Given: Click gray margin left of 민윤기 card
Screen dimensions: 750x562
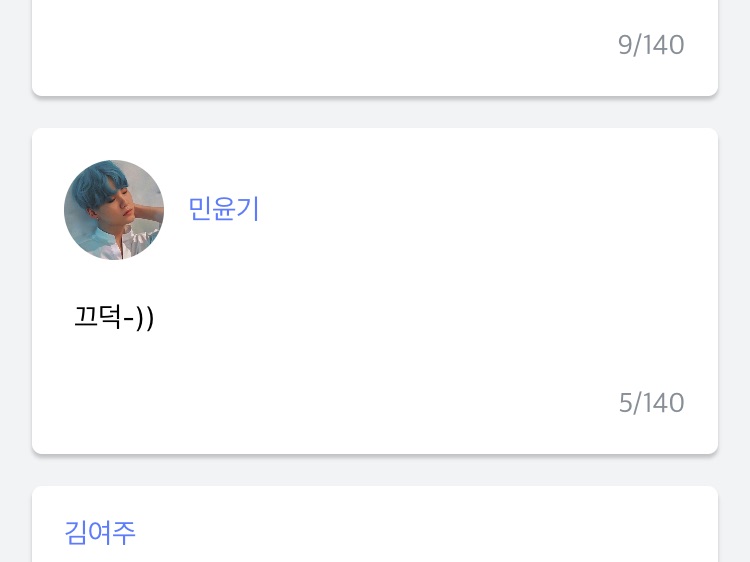Looking at the screenshot, I should tap(15, 290).
